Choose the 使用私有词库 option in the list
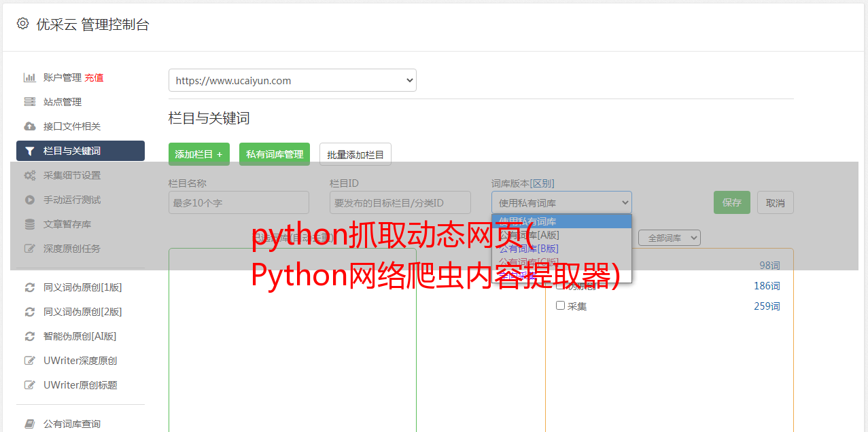 tap(561, 221)
